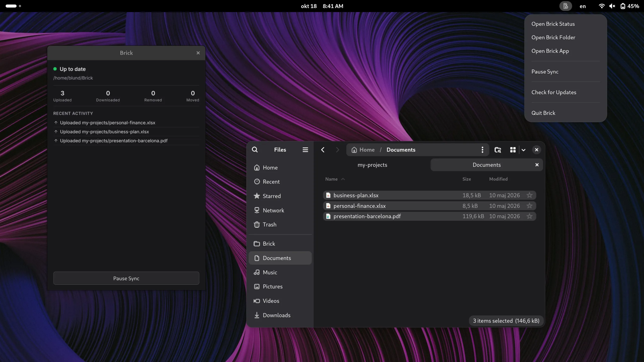644x362 pixels.
Task: Select business-plan.xlsx file row
Action: (429, 195)
